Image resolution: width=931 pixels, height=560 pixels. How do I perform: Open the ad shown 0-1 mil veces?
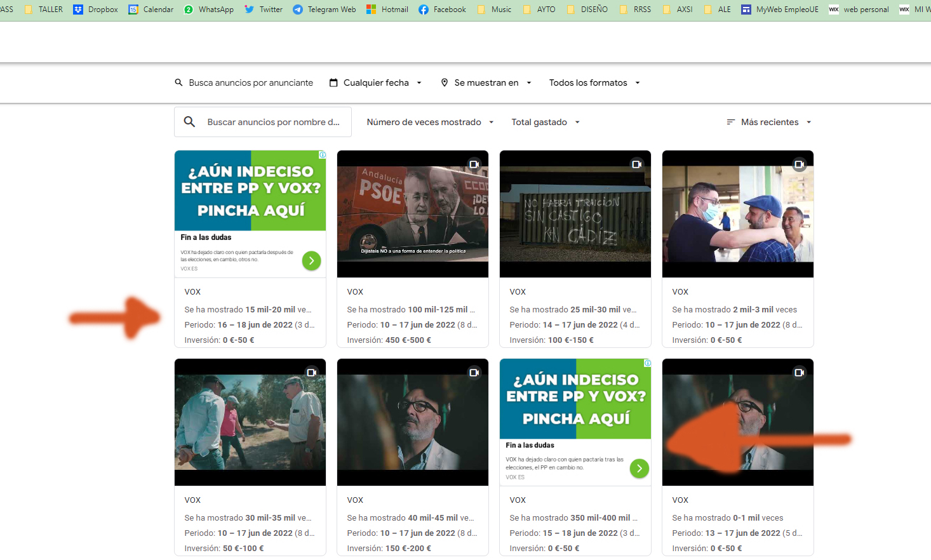click(738, 457)
